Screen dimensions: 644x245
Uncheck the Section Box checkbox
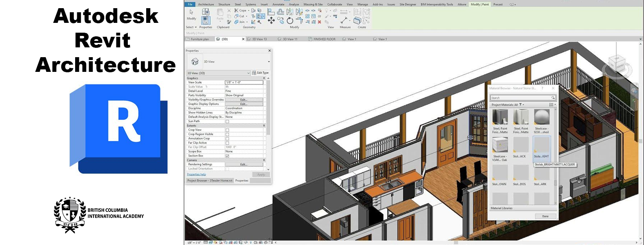point(227,156)
